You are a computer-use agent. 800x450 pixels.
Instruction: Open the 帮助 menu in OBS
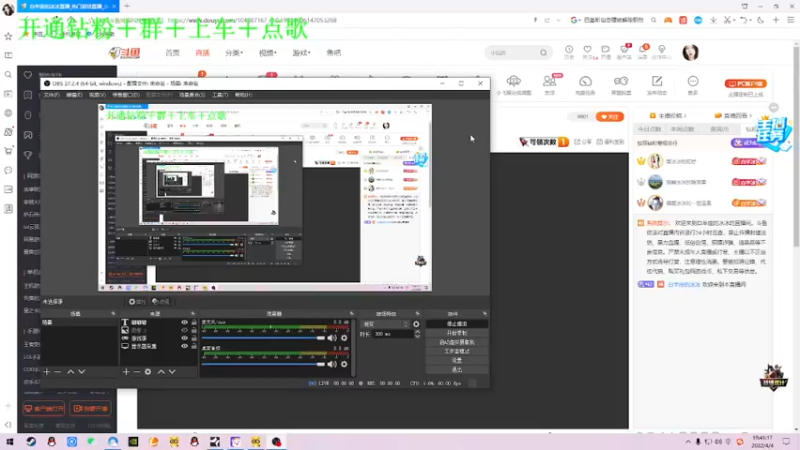pyautogui.click(x=243, y=95)
